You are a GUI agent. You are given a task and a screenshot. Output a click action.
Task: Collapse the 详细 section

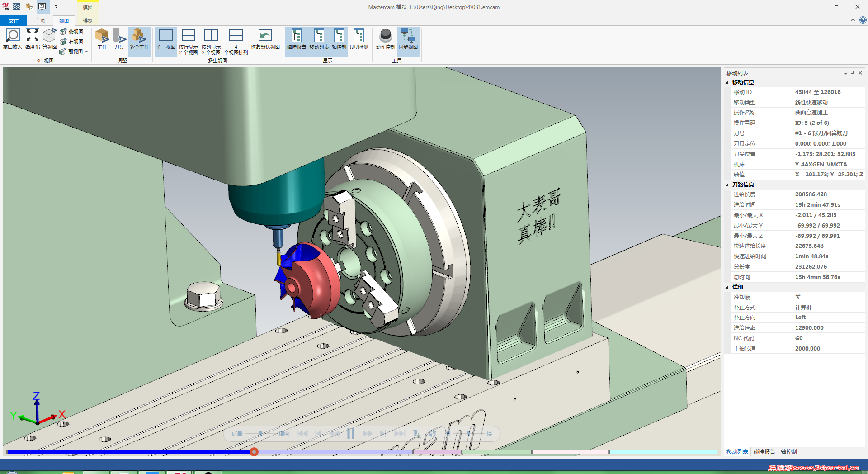coord(727,287)
